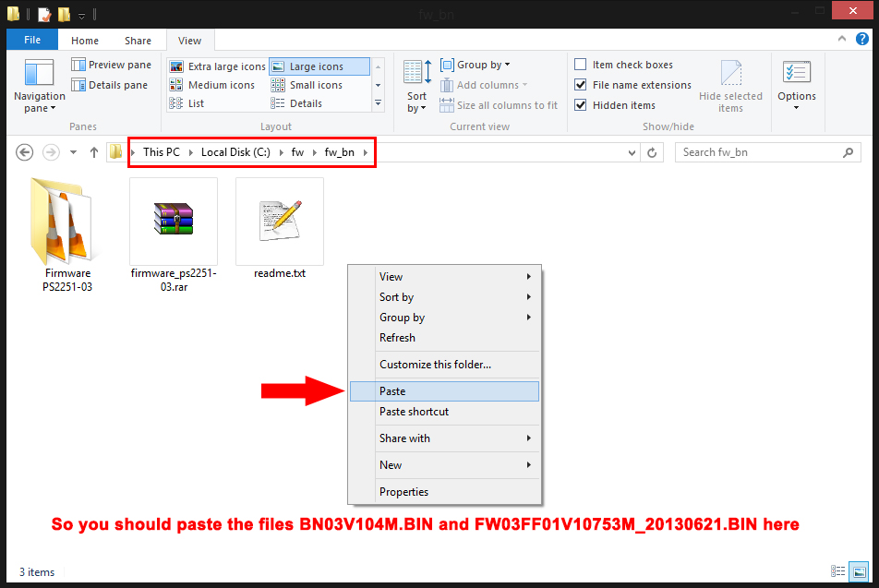879x588 pixels.
Task: Open the Help question mark icon
Action: pos(861,39)
